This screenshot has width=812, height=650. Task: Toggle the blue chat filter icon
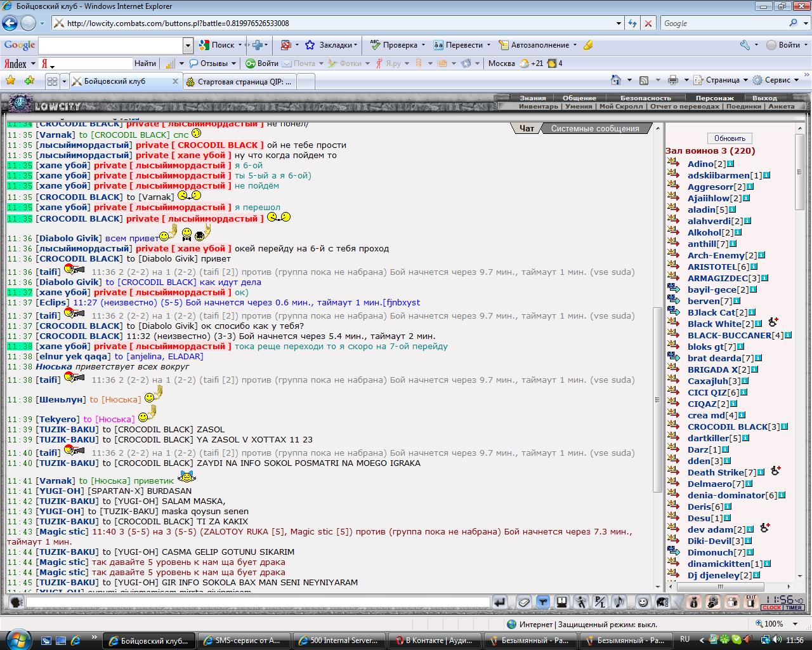coord(543,602)
